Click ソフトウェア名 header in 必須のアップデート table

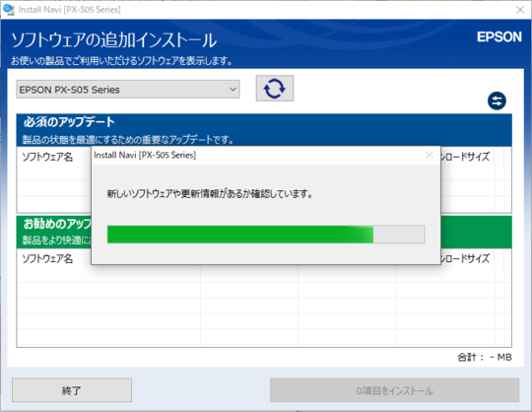(x=47, y=157)
